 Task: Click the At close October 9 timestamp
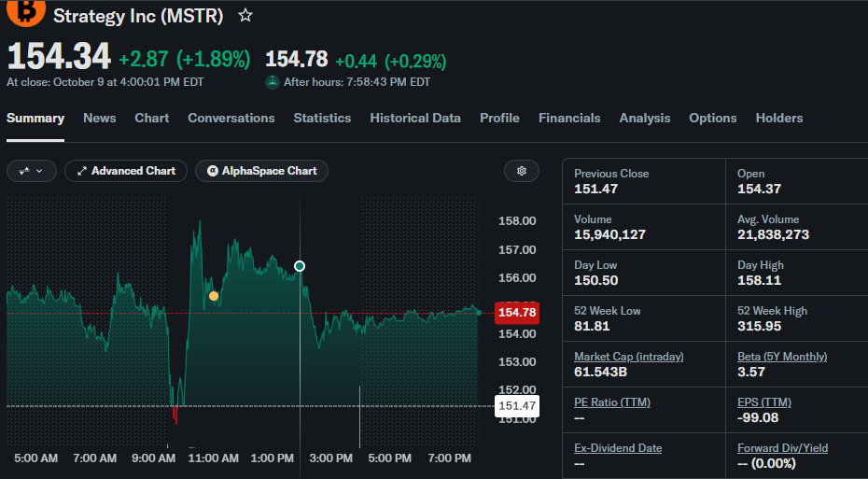[105, 82]
